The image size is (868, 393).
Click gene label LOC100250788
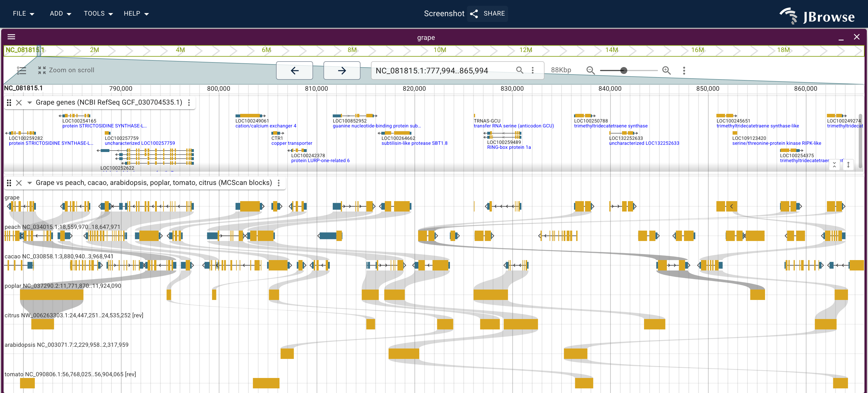[591, 121]
